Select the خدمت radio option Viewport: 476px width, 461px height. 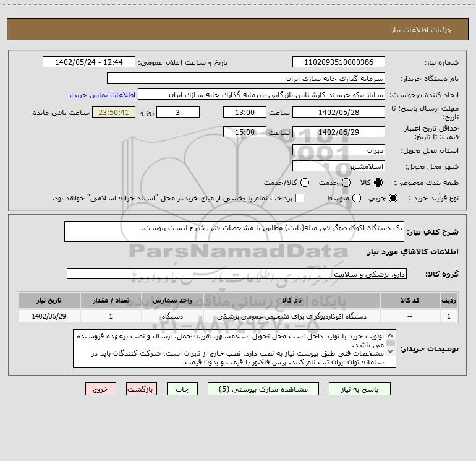point(346,183)
